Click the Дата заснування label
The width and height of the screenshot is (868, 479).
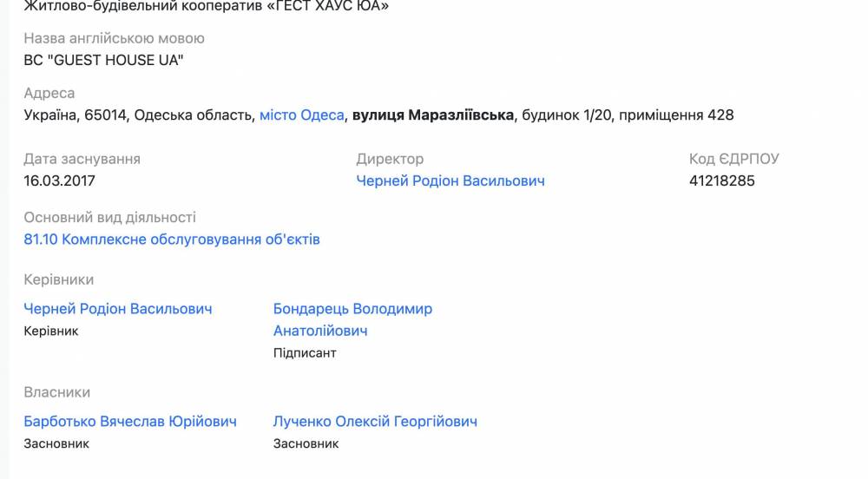(x=82, y=159)
